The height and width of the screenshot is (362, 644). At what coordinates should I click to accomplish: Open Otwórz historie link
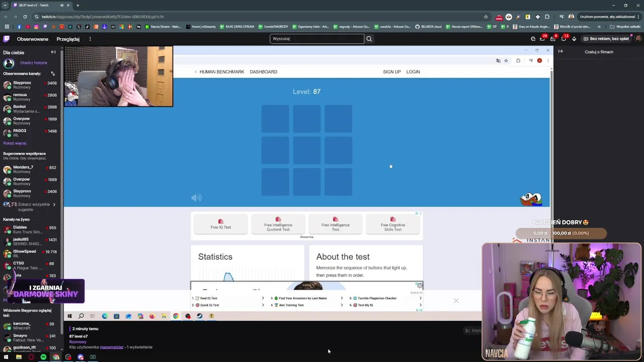[34, 63]
